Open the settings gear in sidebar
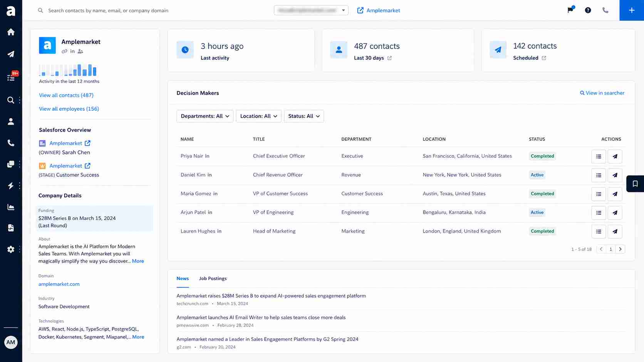Screen dimensions: 644x362 (x=11, y=249)
